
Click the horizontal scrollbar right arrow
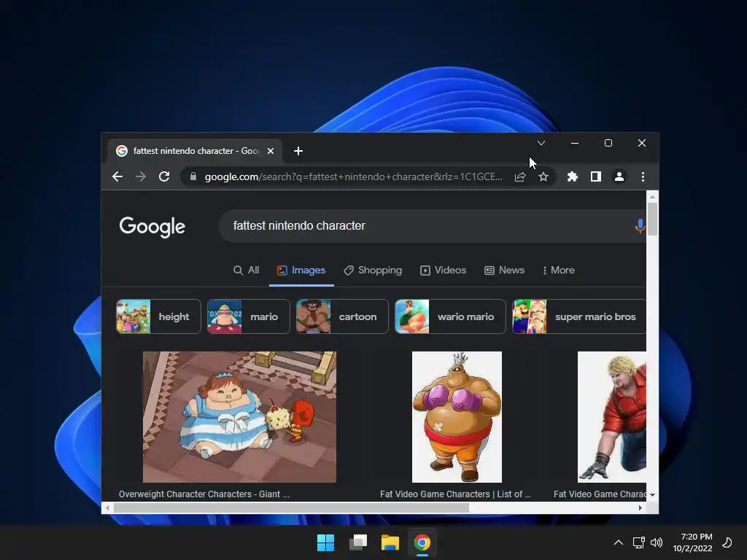(x=640, y=508)
